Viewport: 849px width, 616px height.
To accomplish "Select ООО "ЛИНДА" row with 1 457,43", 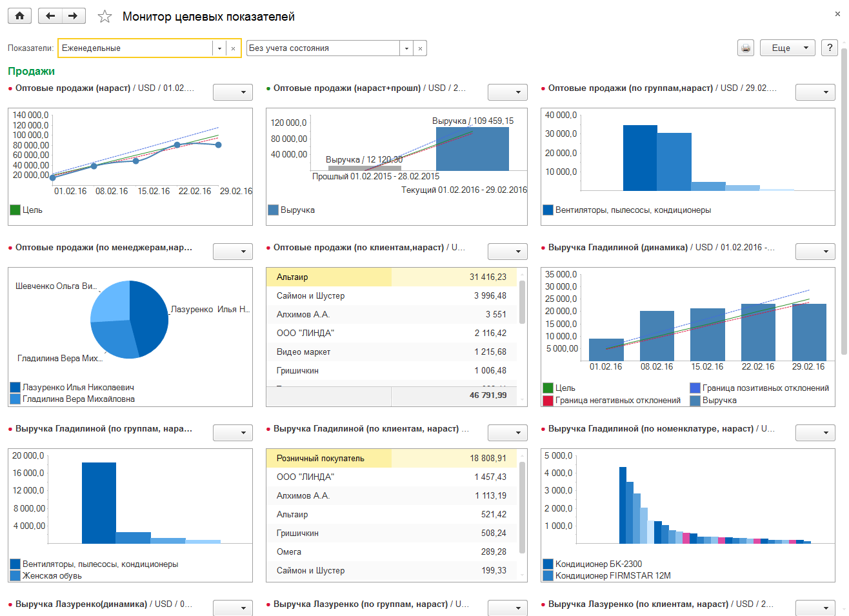I will [392, 477].
